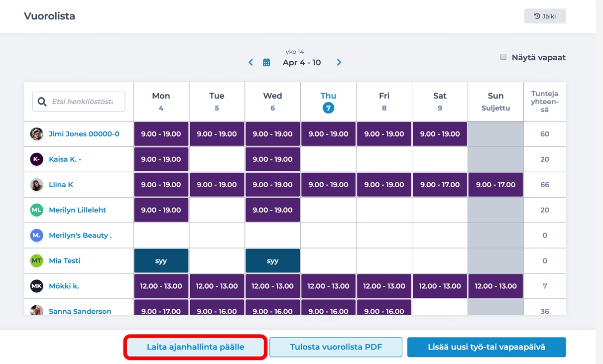603x364 pixels.
Task: Click Tulosta vuorolista PDF button
Action: (x=336, y=347)
